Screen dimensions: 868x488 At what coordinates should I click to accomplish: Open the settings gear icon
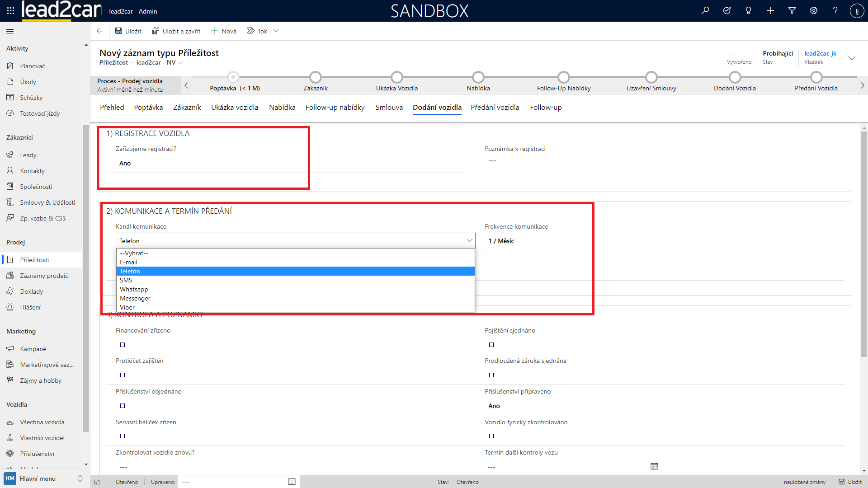(x=814, y=11)
